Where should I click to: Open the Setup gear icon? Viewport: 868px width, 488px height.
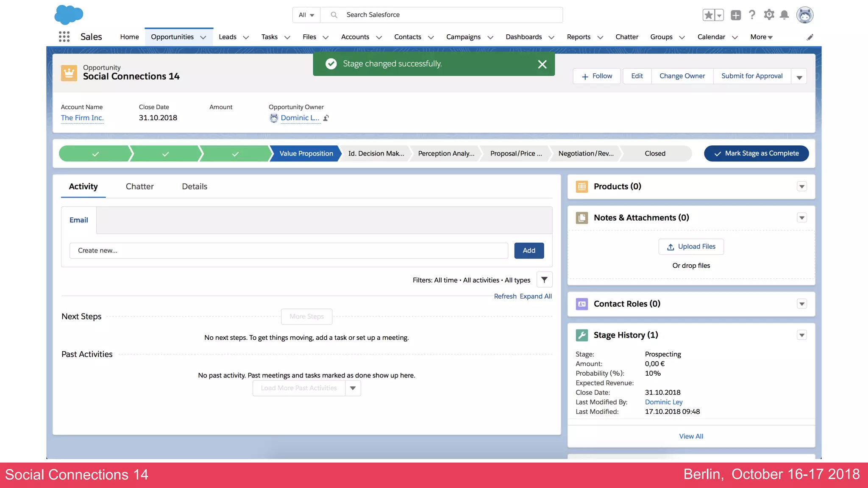pyautogui.click(x=769, y=15)
